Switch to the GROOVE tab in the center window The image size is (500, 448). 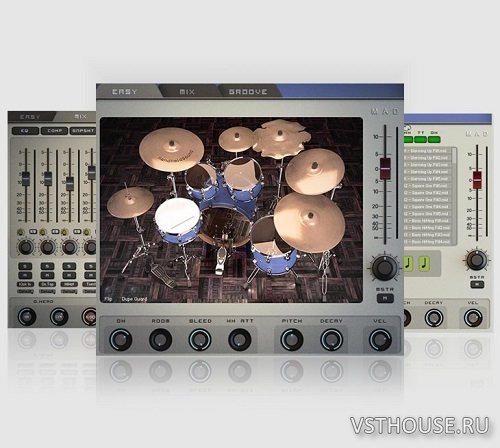click(248, 92)
